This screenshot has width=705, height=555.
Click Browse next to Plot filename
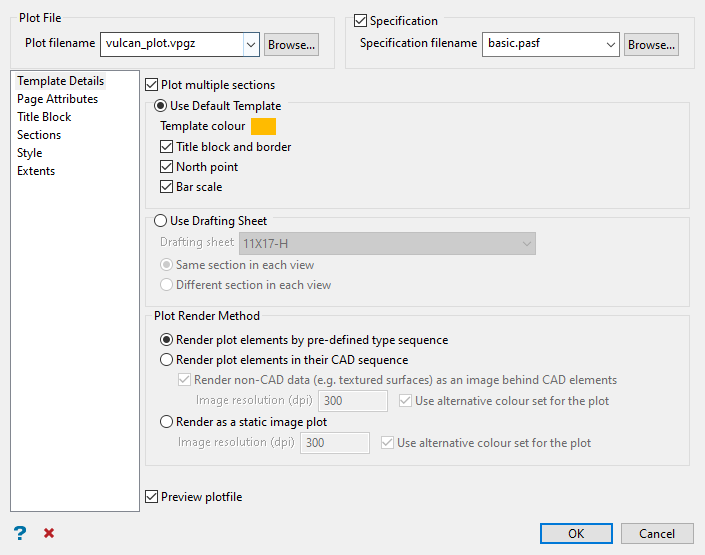(x=292, y=44)
